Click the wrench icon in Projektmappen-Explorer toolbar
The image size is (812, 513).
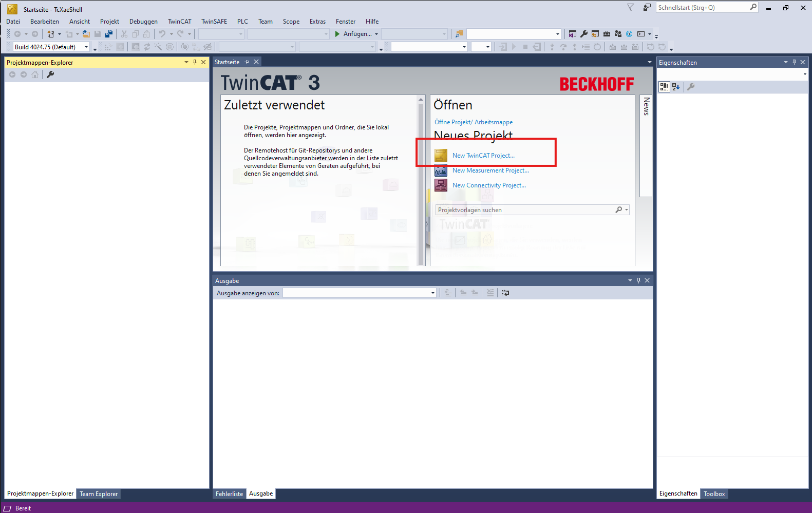point(50,74)
